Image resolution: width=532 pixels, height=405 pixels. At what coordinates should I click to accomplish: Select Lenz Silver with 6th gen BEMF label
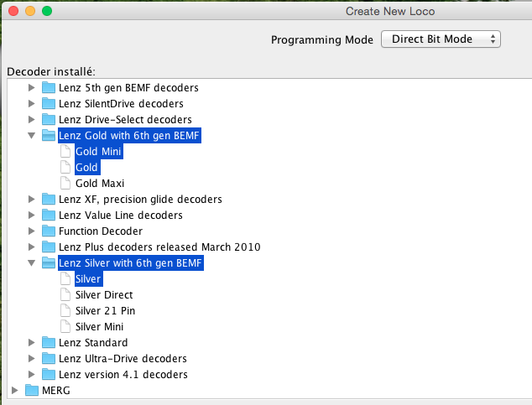130,263
